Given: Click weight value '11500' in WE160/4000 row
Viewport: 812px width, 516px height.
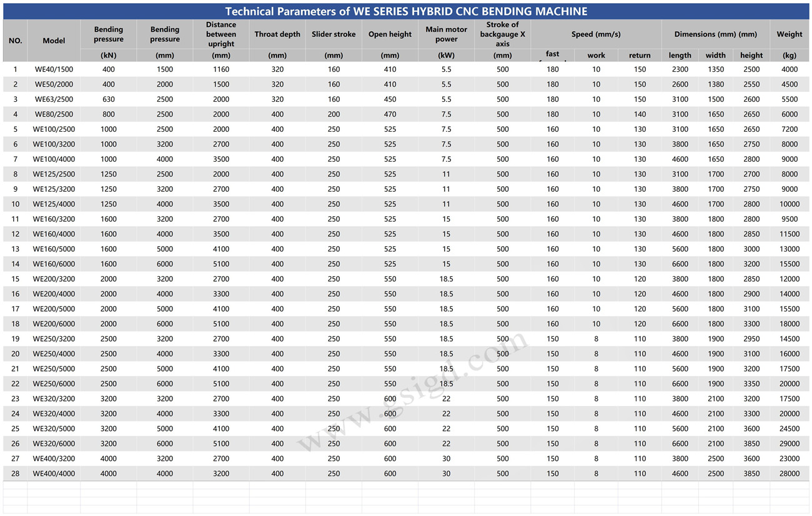Looking at the screenshot, I should (790, 234).
